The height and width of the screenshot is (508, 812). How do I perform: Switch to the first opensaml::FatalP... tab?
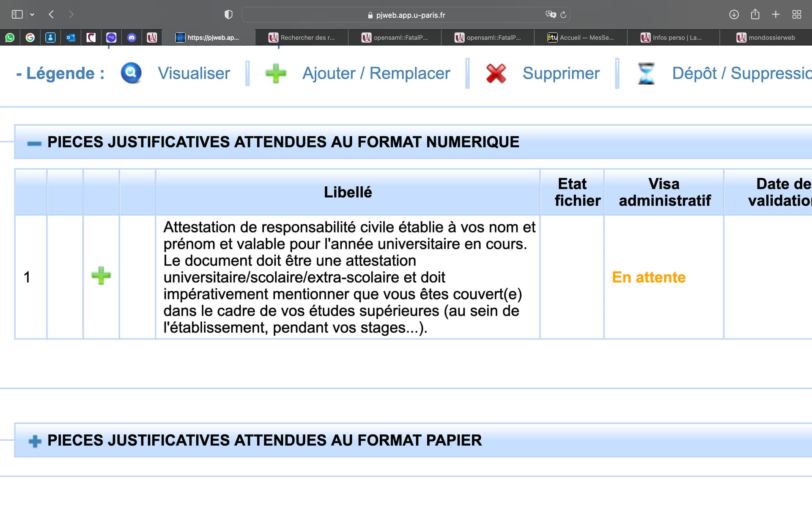click(395, 38)
